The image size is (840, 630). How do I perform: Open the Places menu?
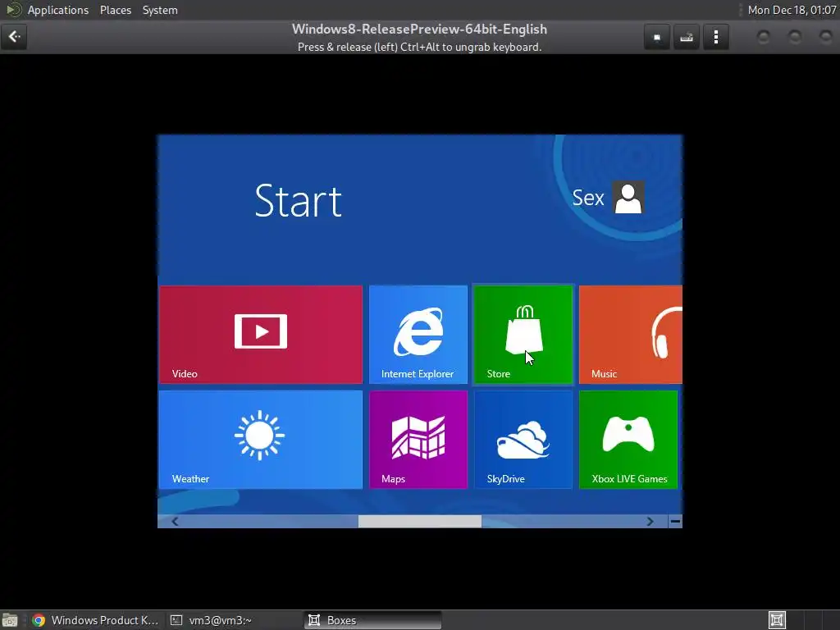(x=116, y=10)
